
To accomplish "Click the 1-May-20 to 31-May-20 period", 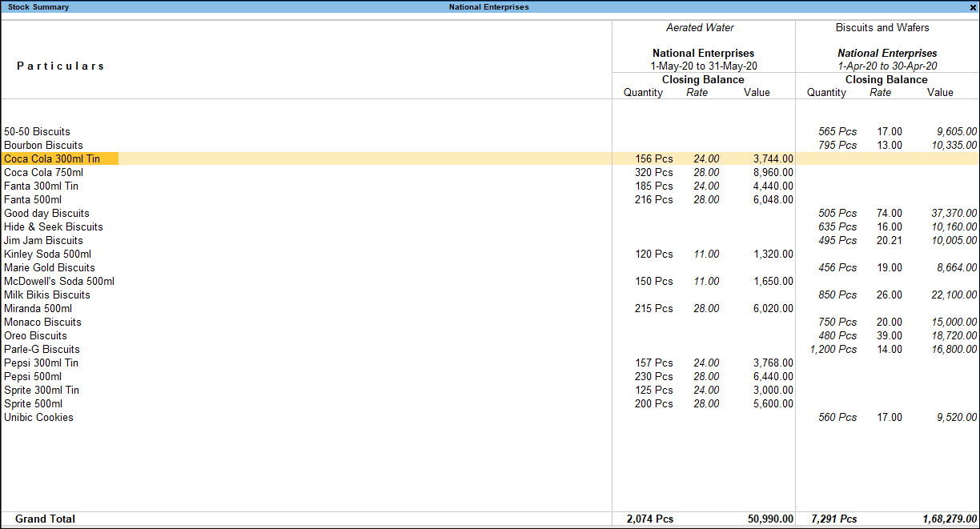I will [x=704, y=66].
